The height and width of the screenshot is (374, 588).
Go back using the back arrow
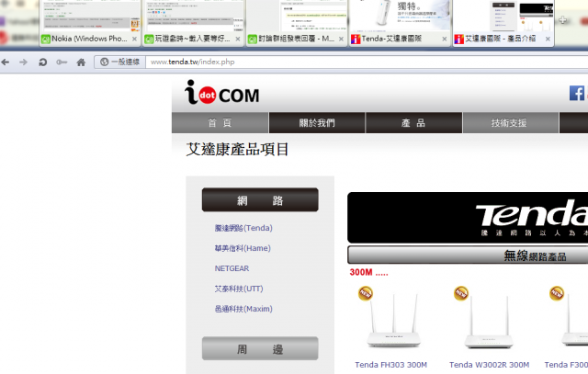[6, 62]
